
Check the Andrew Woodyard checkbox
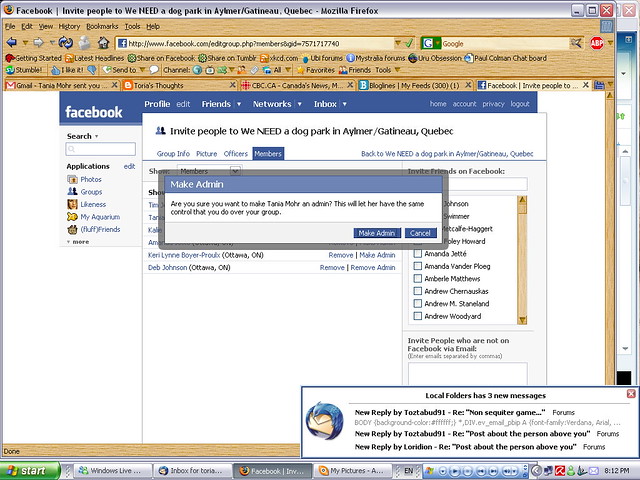(418, 316)
